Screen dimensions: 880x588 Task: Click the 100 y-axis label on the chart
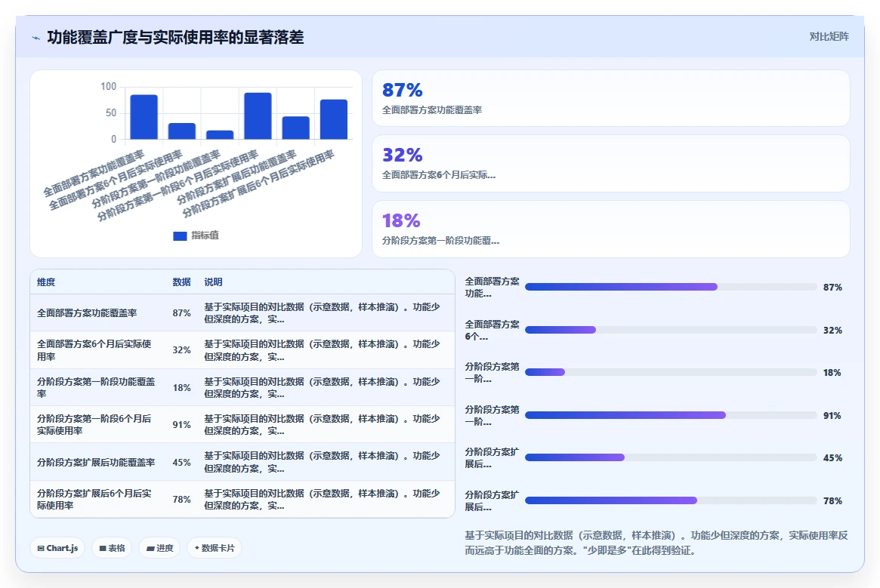(x=108, y=86)
